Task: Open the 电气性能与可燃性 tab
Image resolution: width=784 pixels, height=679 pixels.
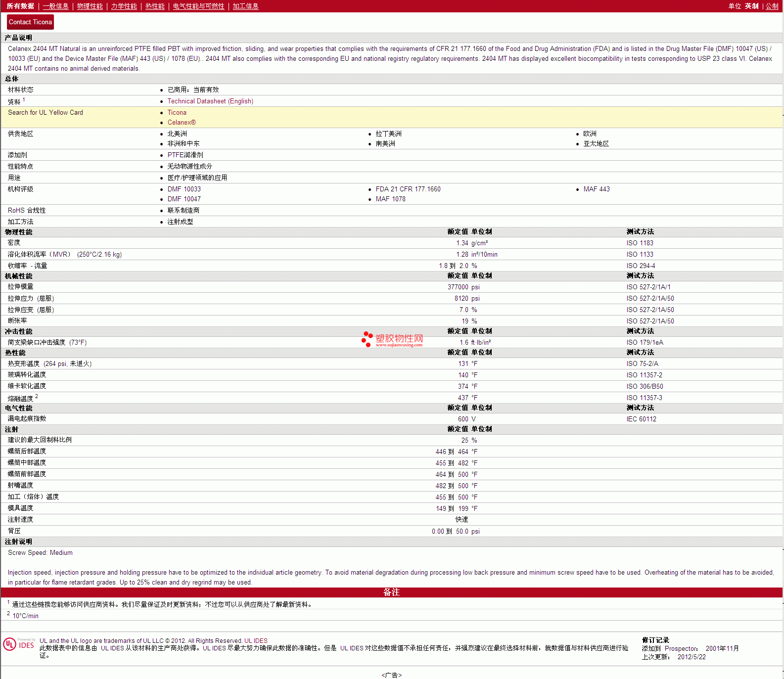Action: point(199,6)
